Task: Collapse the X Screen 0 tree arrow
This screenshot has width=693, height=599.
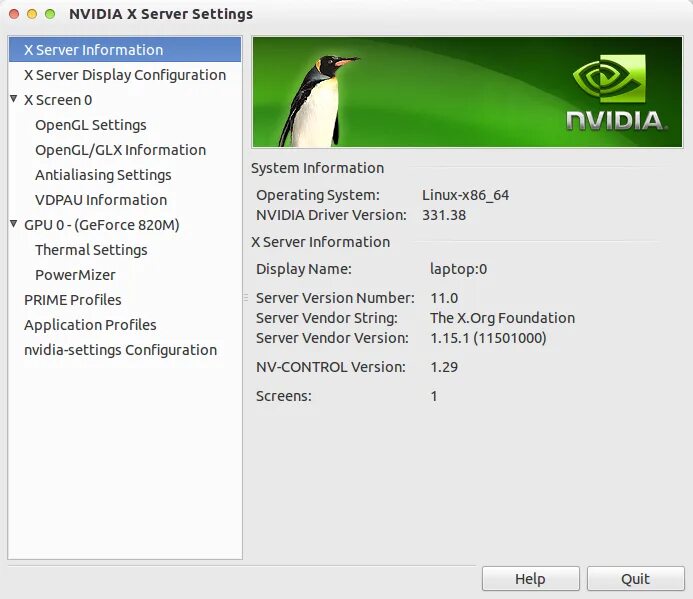Action: 14,99
